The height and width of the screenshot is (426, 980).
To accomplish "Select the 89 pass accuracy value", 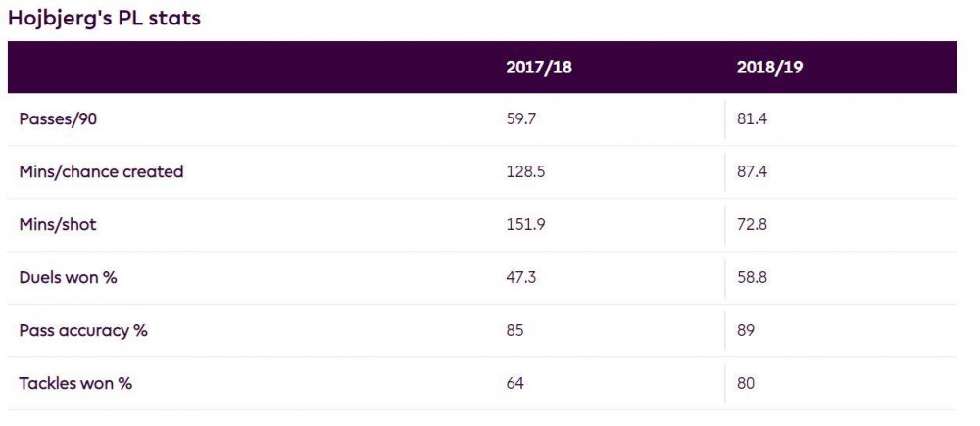I will point(746,330).
